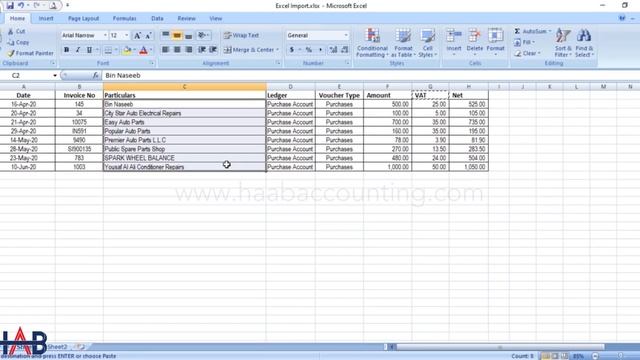Select column H header
This screenshot has width=640, height=360.
tap(469, 87)
